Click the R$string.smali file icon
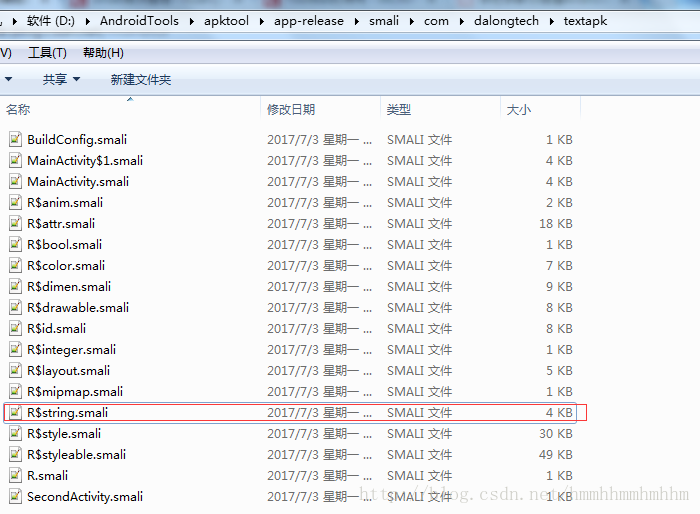 15,412
